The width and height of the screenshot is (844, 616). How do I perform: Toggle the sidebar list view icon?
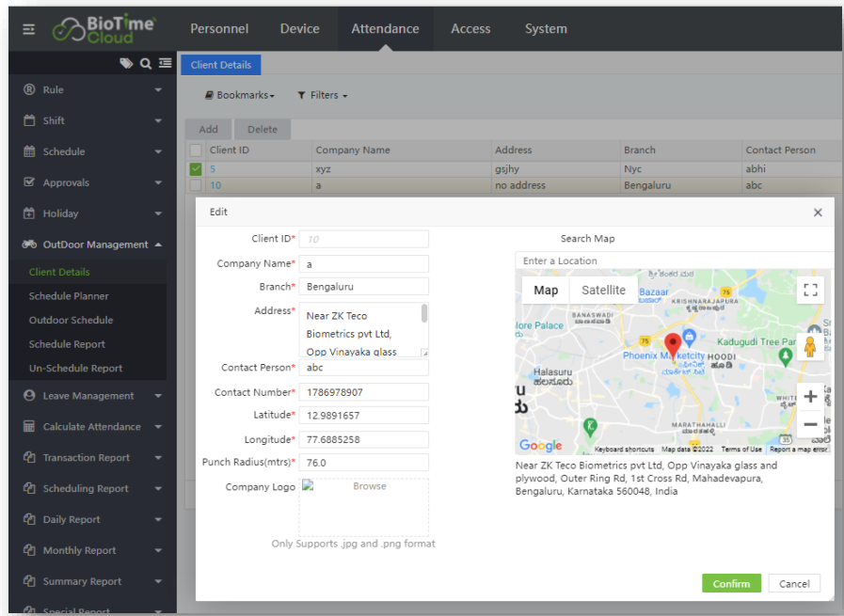[166, 63]
